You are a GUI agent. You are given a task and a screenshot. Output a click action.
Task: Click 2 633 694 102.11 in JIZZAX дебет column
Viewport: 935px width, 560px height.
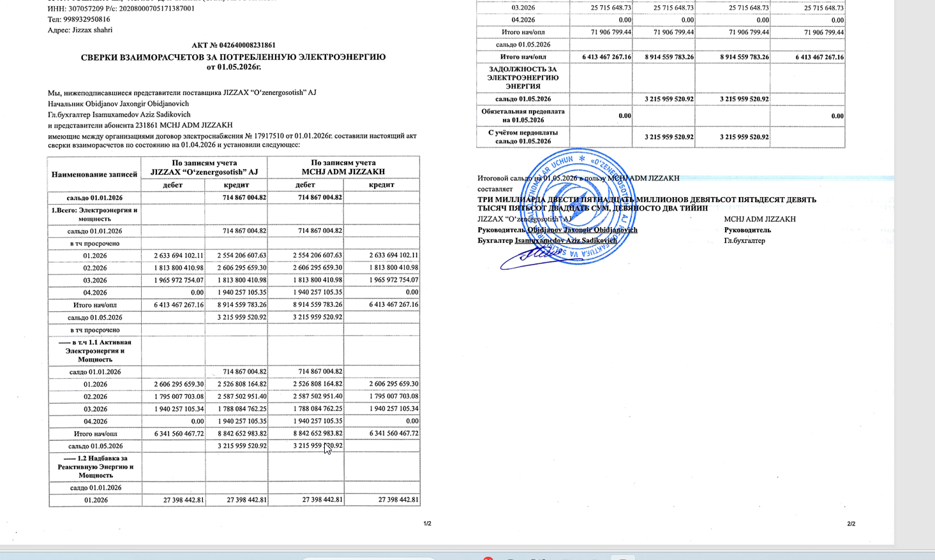[179, 256]
